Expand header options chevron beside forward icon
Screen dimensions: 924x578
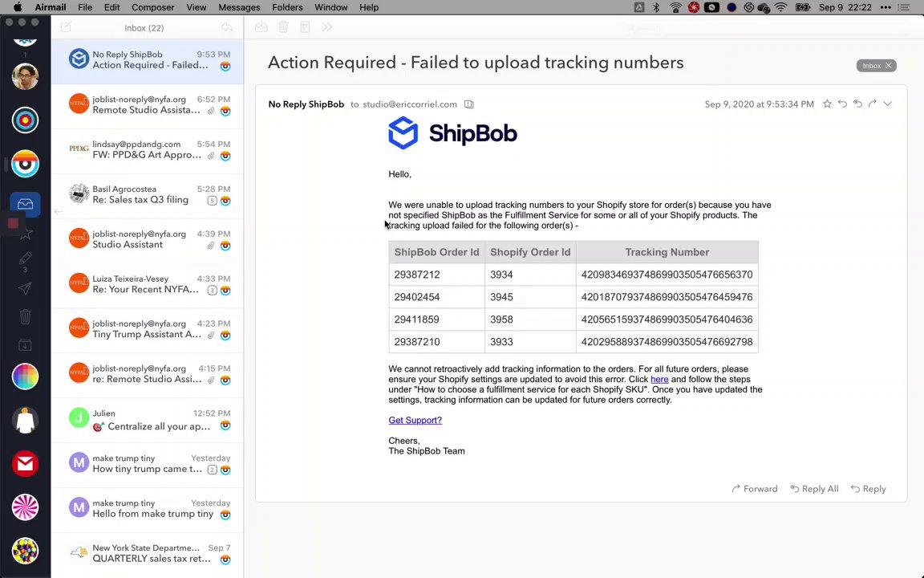click(887, 104)
